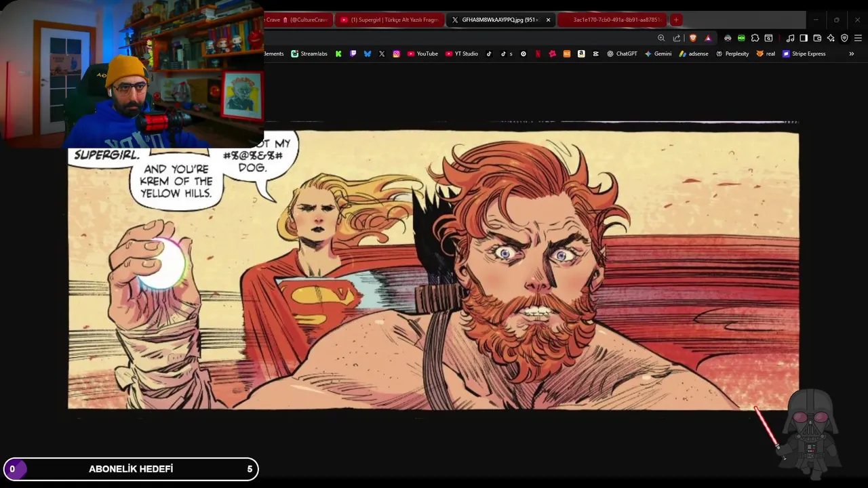The image size is (868, 488).
Task: Click the green HDX extension icon
Action: (x=741, y=38)
